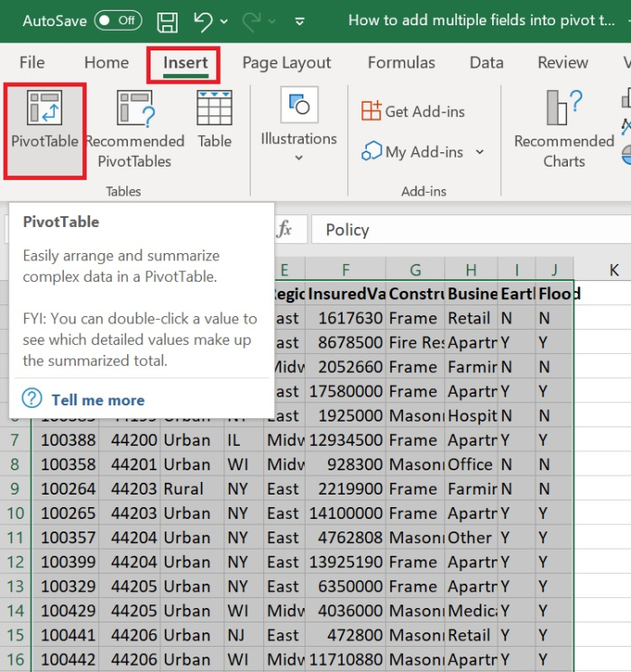Image resolution: width=631 pixels, height=672 pixels.
Task: Click the Undo arrow icon
Action: tap(203, 20)
